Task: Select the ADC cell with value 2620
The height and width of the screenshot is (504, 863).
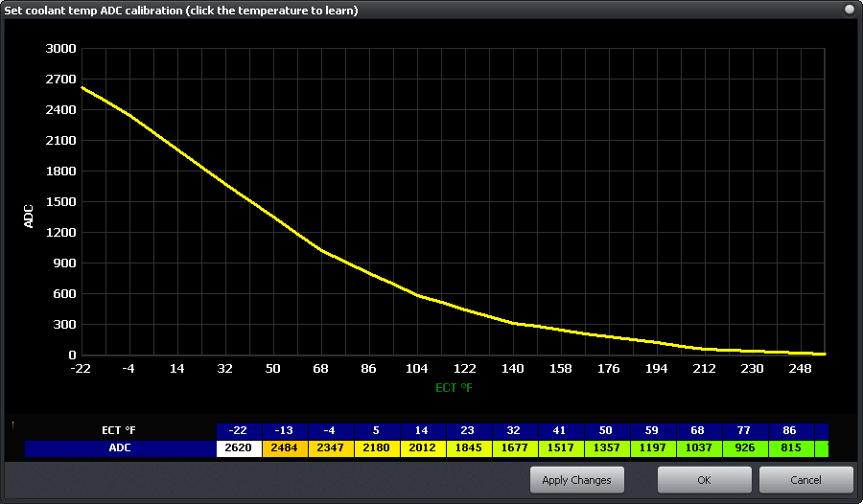Action: click(239, 447)
